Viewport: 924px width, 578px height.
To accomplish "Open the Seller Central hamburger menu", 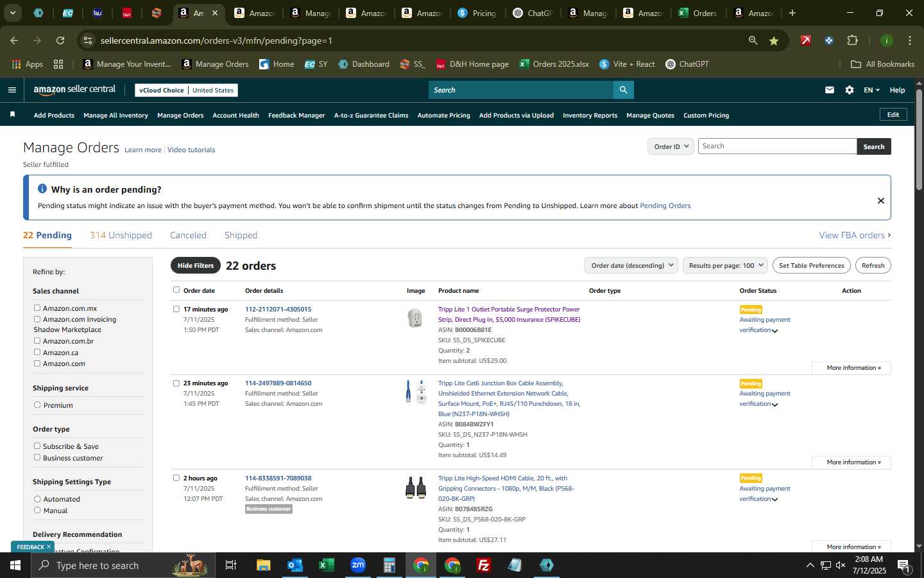I will tap(12, 90).
